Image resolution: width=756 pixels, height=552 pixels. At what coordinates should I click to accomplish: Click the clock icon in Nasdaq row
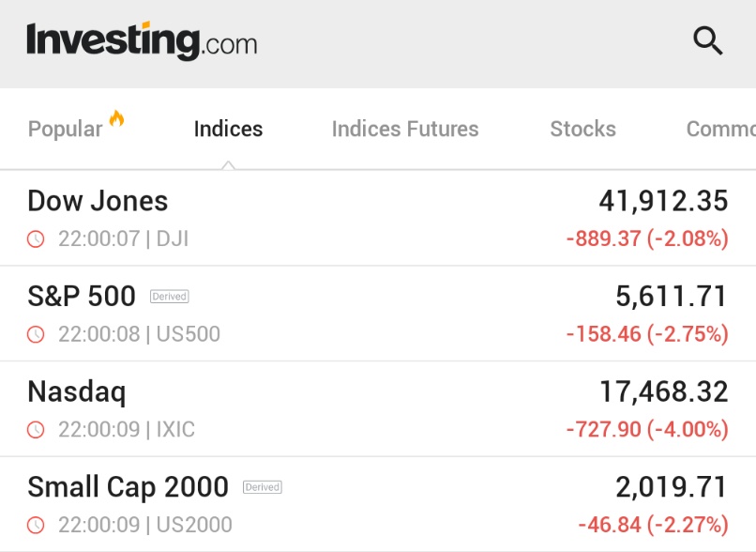pyautogui.click(x=36, y=429)
